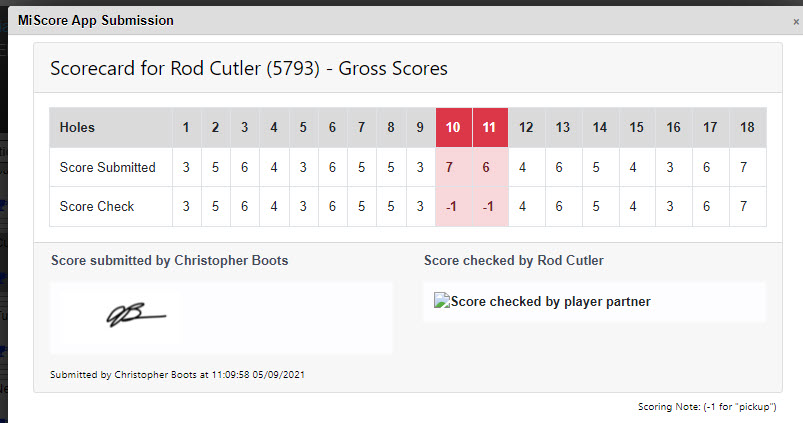This screenshot has height=423, width=803.
Task: Click the pickup scoring note
Action: tap(707, 407)
